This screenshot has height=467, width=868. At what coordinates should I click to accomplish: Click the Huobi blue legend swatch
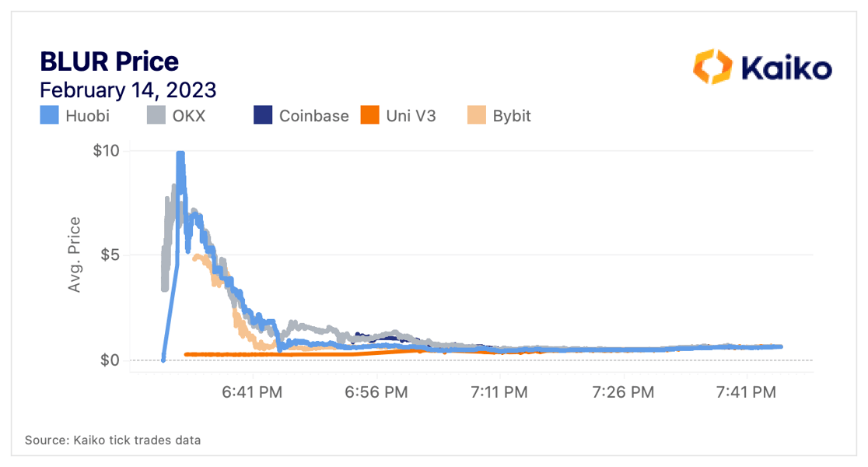tap(50, 116)
